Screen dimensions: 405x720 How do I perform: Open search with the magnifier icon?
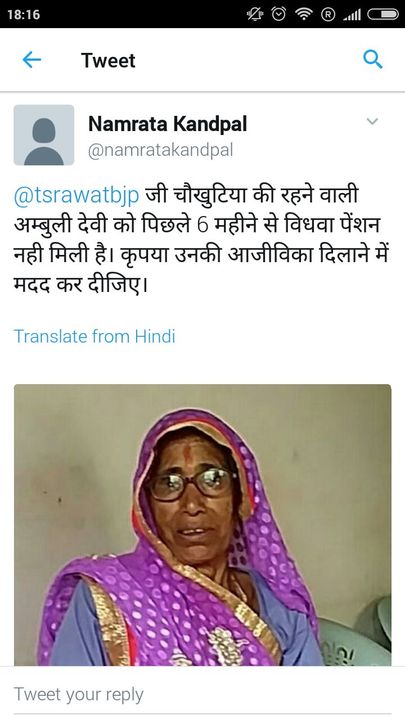(x=372, y=60)
